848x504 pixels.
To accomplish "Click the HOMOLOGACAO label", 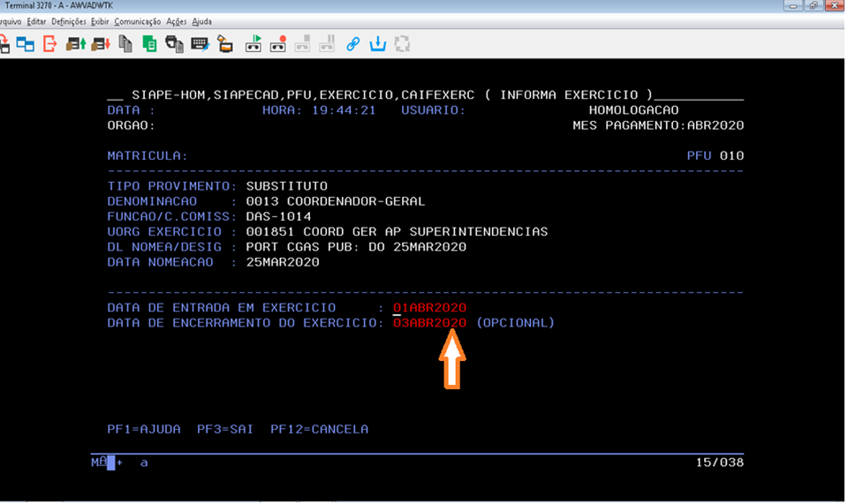I will (x=633, y=110).
